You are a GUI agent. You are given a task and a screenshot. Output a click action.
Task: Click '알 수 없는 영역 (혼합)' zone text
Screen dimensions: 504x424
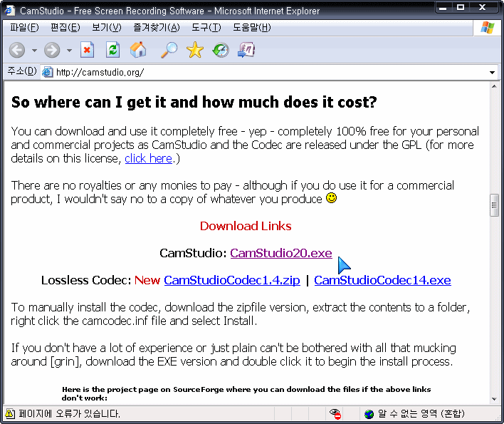click(421, 414)
